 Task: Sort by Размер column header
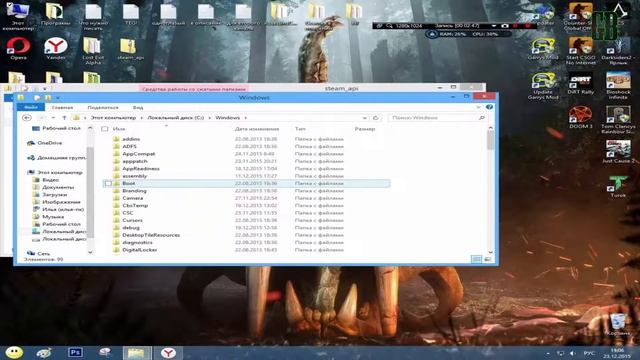(365, 129)
